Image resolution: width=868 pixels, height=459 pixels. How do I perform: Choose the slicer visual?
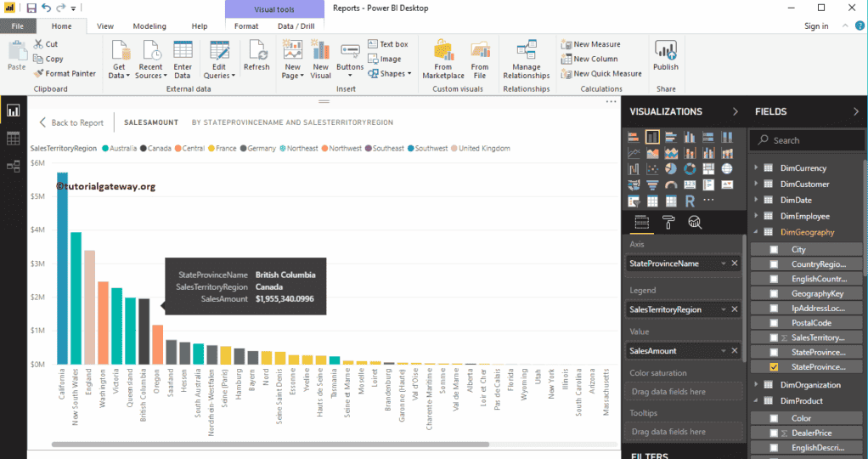coord(634,201)
